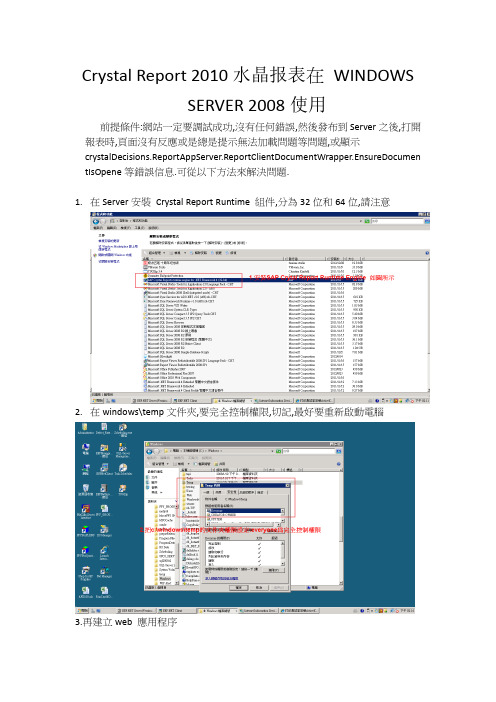Switch to the Security tab in Temp properties
The width and height of the screenshot is (496, 702).
click(232, 492)
